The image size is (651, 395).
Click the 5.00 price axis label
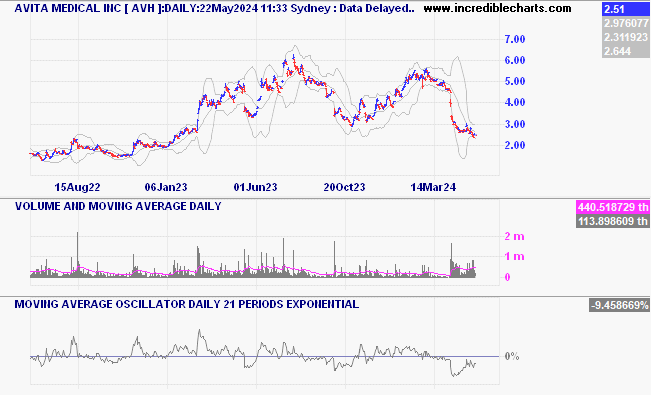coord(515,81)
